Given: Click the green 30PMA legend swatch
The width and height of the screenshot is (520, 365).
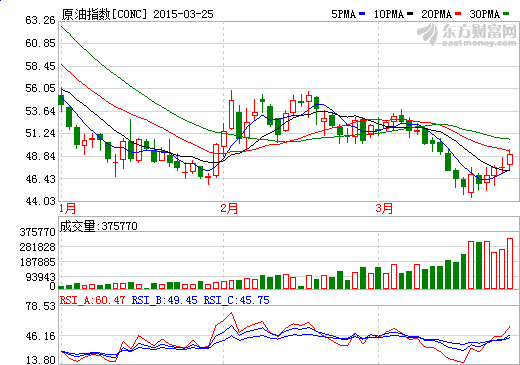Looking at the screenshot, I should tap(506, 14).
